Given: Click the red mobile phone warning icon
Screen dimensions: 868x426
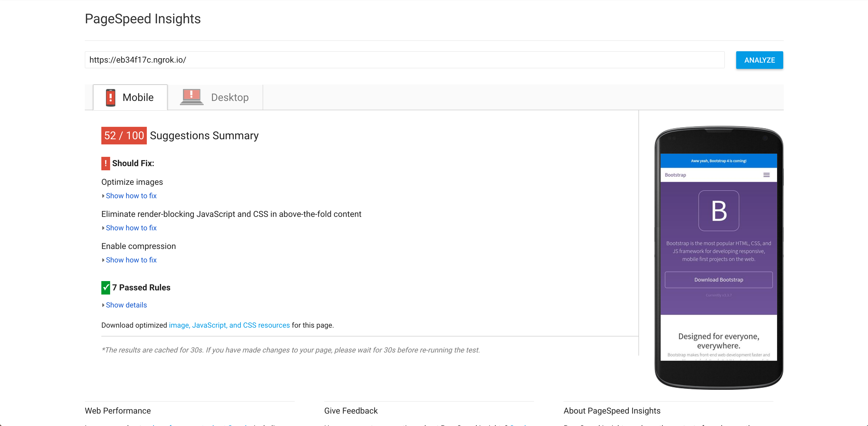Looking at the screenshot, I should [111, 98].
